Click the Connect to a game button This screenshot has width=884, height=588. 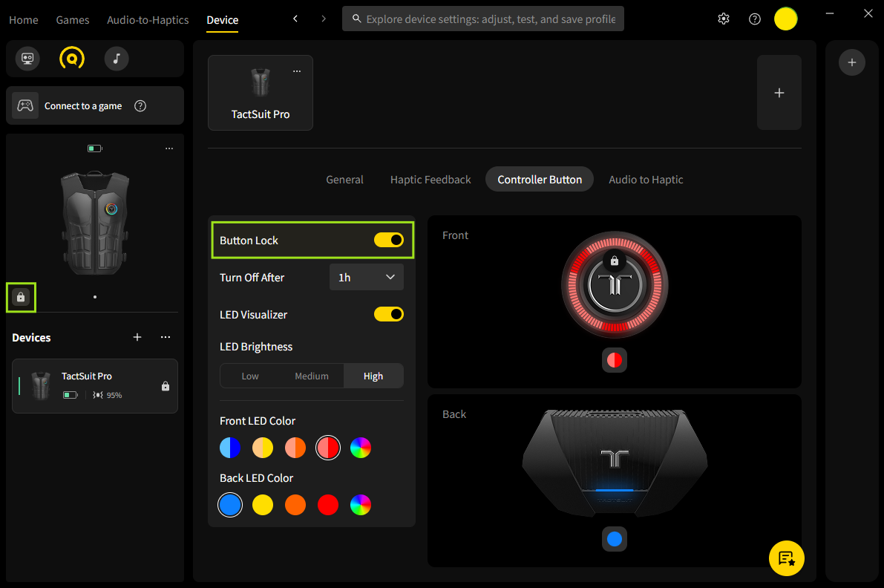(x=95, y=105)
